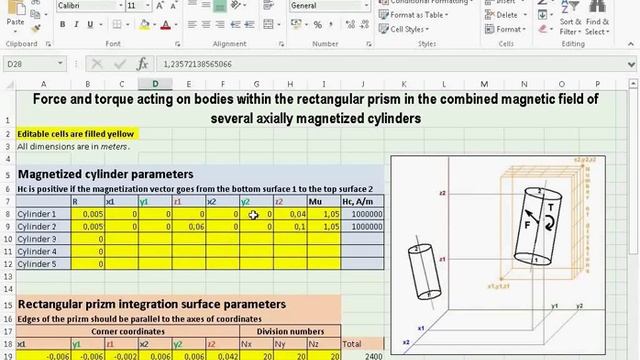Increase indent
This screenshot has width=640, height=360.
(249, 24)
